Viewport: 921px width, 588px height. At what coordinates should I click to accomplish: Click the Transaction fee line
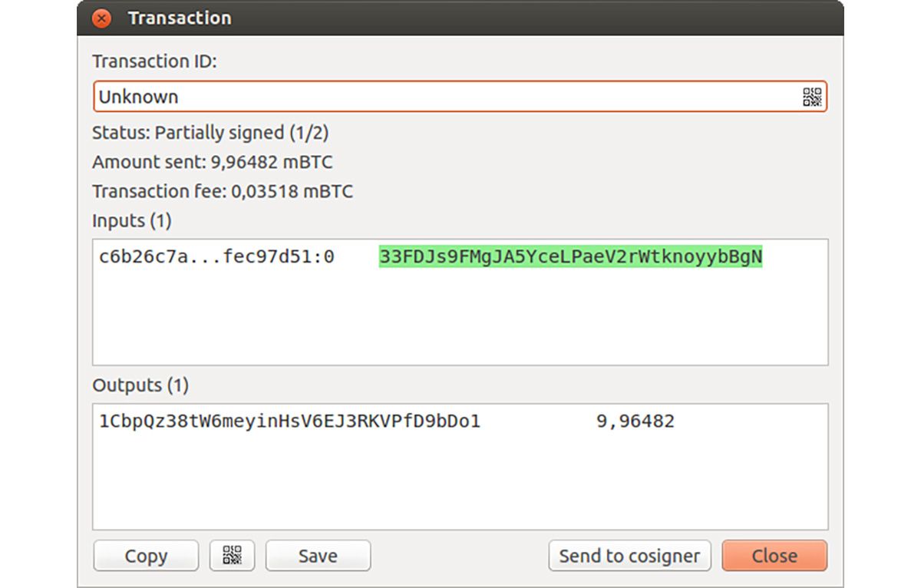pyautogui.click(x=223, y=191)
